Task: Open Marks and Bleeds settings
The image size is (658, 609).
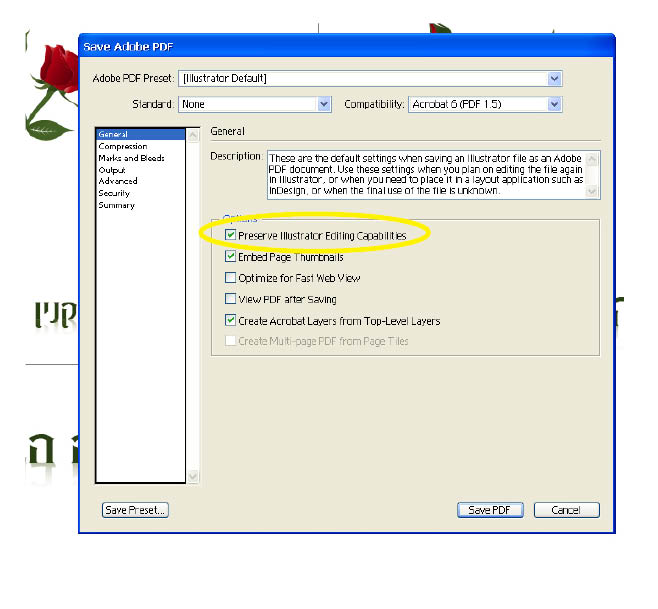Action: 131,158
